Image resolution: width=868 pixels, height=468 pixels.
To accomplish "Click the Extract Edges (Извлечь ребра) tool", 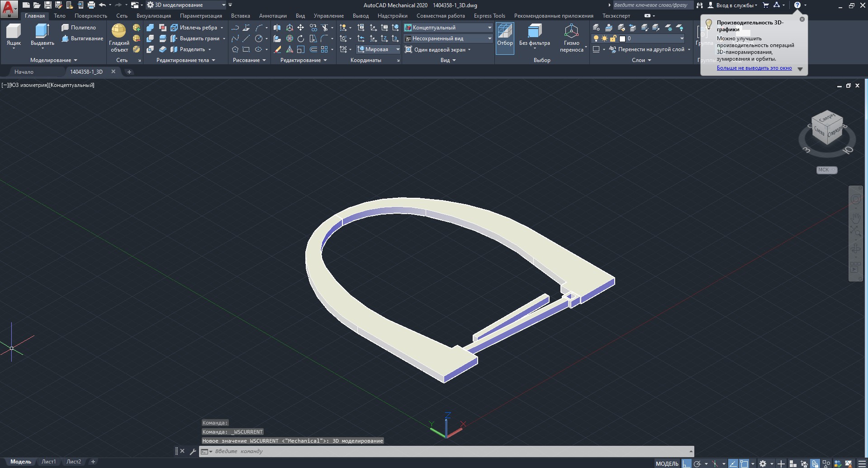I will (x=194, y=28).
